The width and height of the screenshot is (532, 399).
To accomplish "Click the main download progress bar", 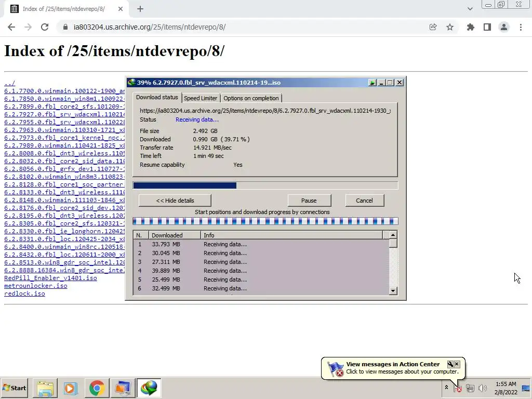I will pos(265,185).
